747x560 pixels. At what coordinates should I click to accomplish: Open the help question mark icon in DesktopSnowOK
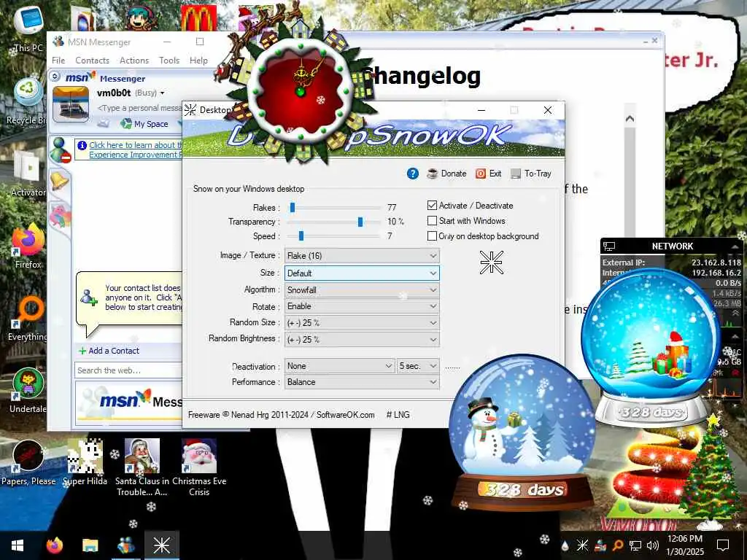pyautogui.click(x=413, y=174)
